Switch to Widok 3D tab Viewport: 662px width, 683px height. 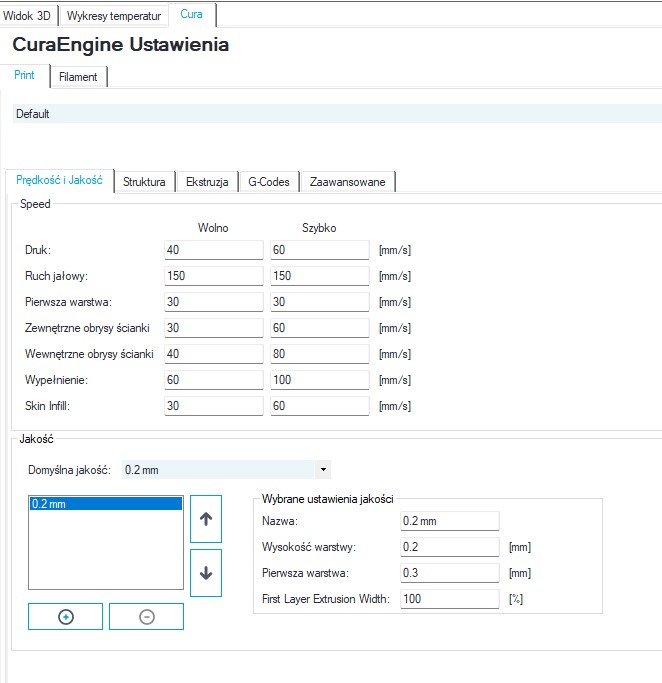click(x=27, y=16)
